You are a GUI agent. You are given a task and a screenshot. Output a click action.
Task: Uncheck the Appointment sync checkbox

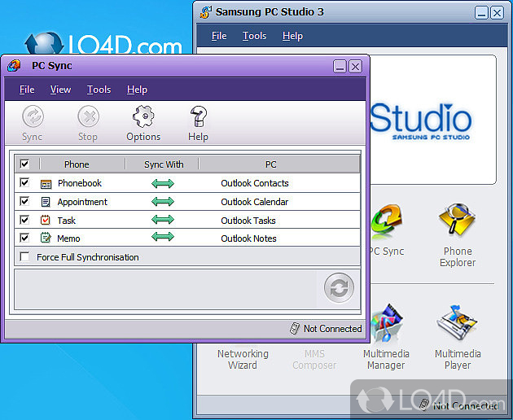pyautogui.click(x=24, y=202)
